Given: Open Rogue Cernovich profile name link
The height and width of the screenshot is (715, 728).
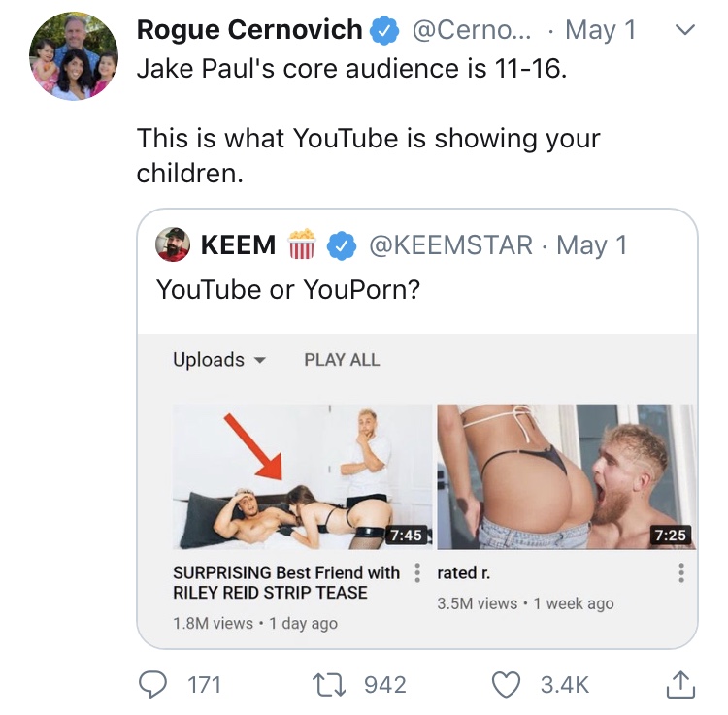Looking at the screenshot, I should (x=249, y=30).
